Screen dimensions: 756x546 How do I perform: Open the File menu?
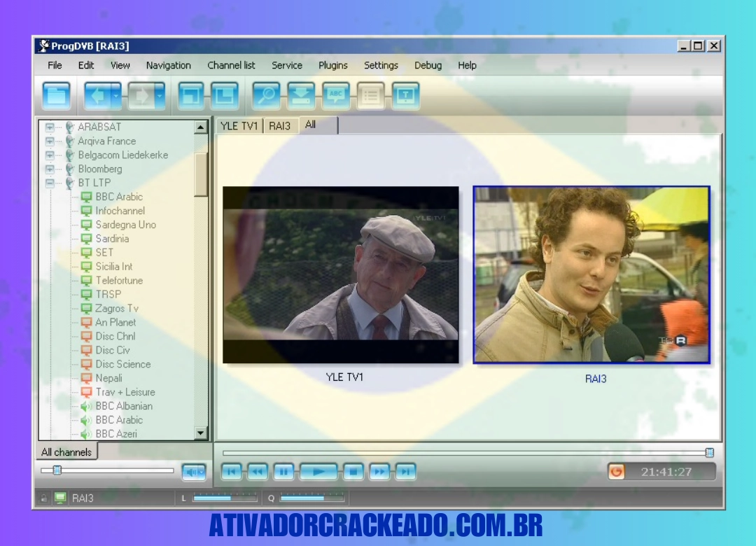[55, 65]
